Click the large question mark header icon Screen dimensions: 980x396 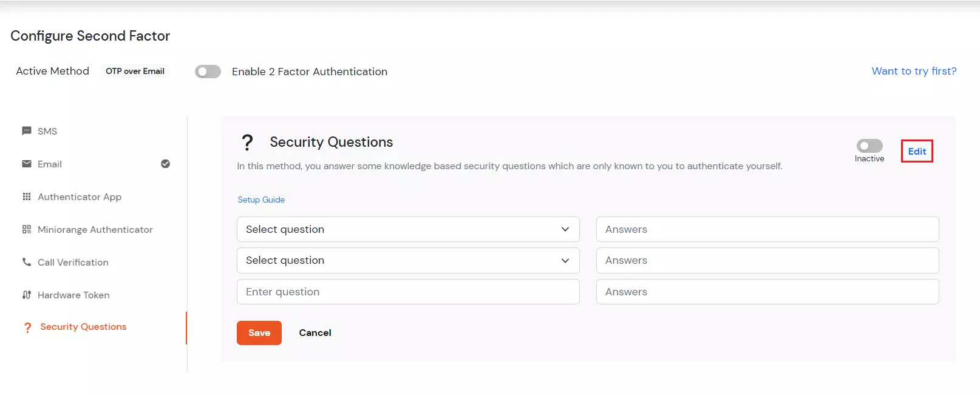pos(247,143)
